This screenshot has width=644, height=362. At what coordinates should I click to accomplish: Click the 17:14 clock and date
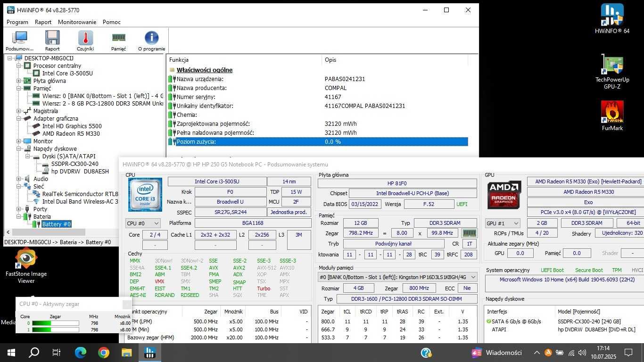click(x=603, y=353)
